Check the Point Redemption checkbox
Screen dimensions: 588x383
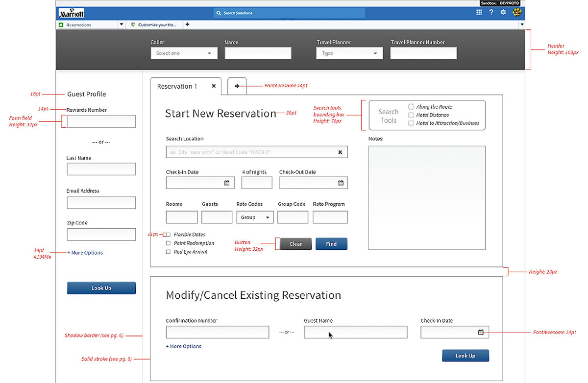[168, 243]
